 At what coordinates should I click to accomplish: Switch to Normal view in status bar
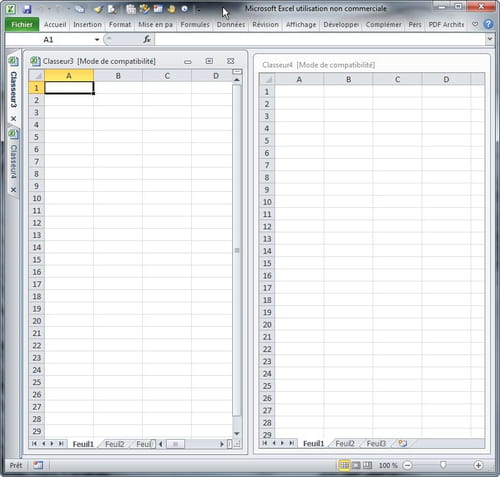[344, 465]
